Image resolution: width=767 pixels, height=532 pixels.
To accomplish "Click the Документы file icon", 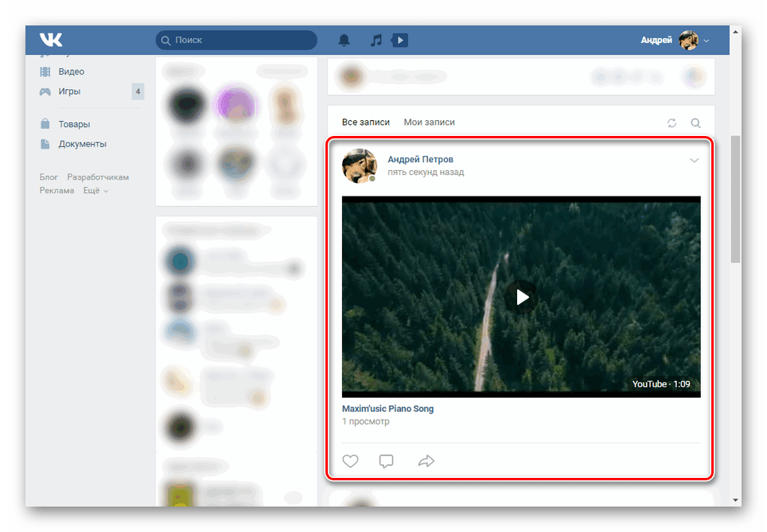I will pyautogui.click(x=45, y=144).
